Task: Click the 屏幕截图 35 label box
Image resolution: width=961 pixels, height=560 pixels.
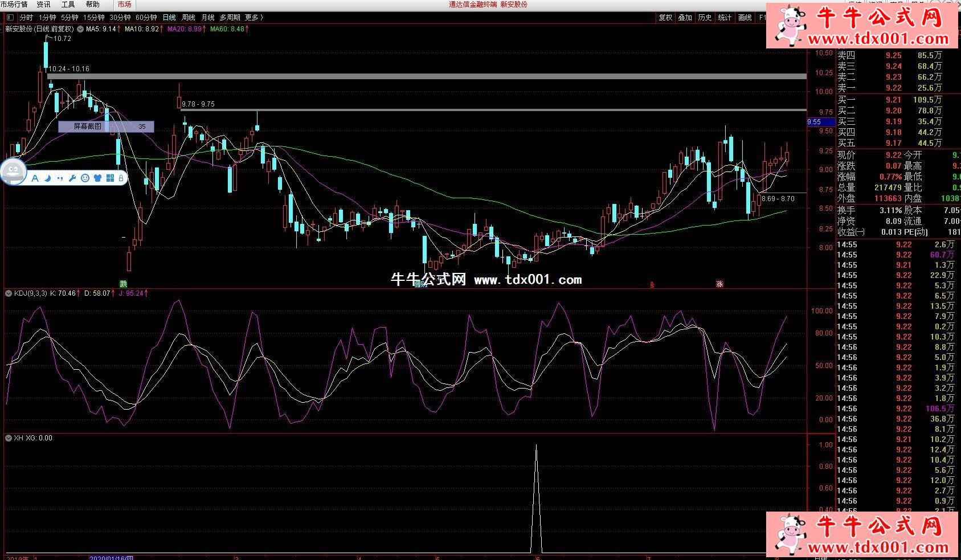Action: (x=106, y=126)
